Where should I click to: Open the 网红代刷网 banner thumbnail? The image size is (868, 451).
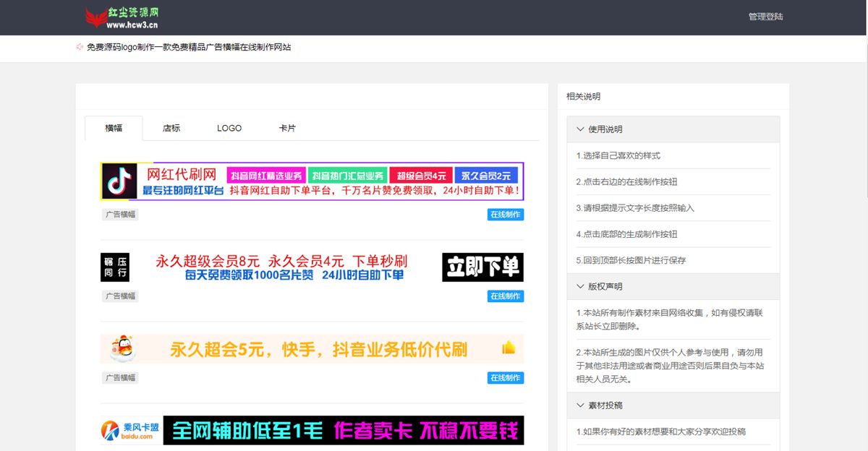[x=312, y=181]
